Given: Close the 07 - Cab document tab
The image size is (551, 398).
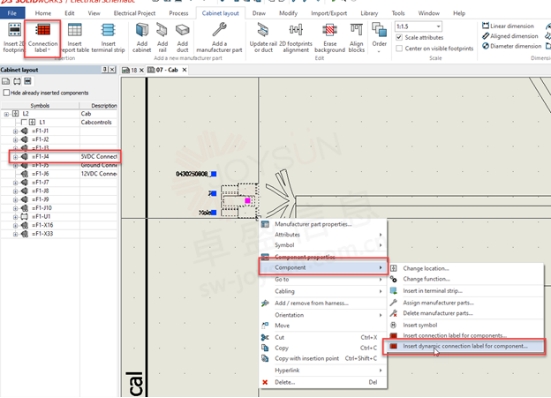Looking at the screenshot, I should [x=184, y=70].
